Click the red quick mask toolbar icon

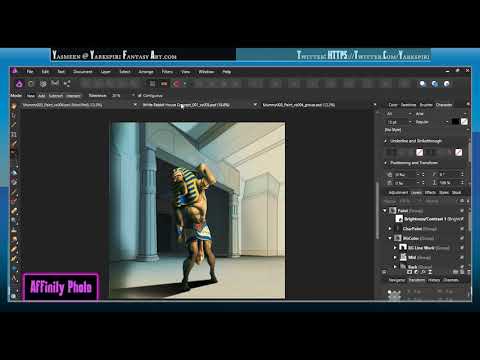[x=176, y=84]
